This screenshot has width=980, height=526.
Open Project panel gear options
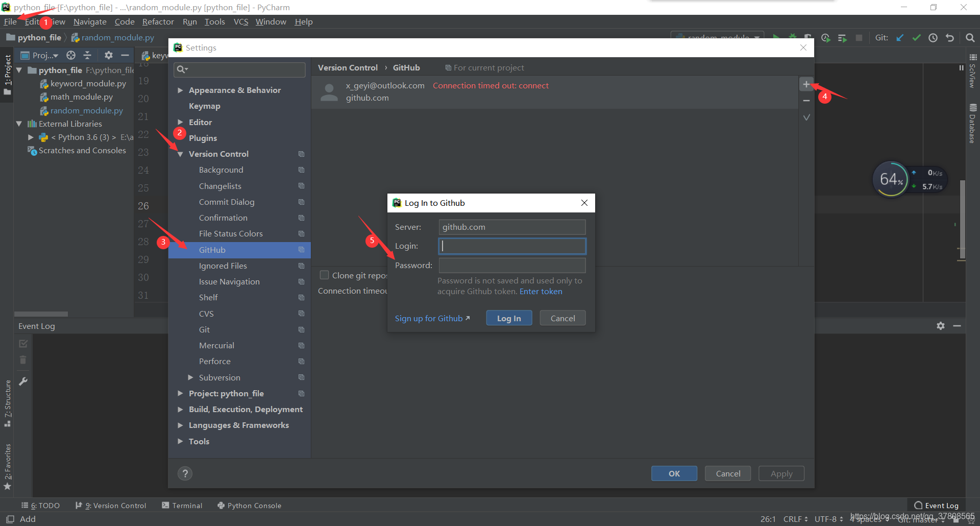[x=108, y=55]
